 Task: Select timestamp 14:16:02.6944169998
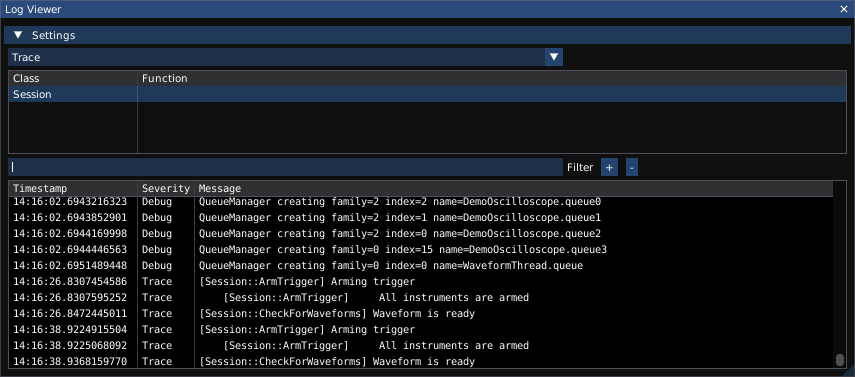pos(70,234)
